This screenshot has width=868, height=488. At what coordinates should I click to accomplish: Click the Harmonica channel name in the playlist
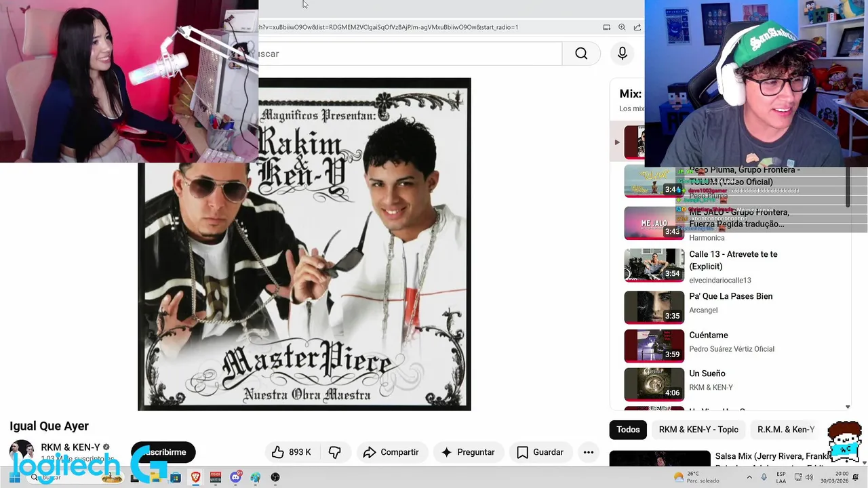pos(707,238)
